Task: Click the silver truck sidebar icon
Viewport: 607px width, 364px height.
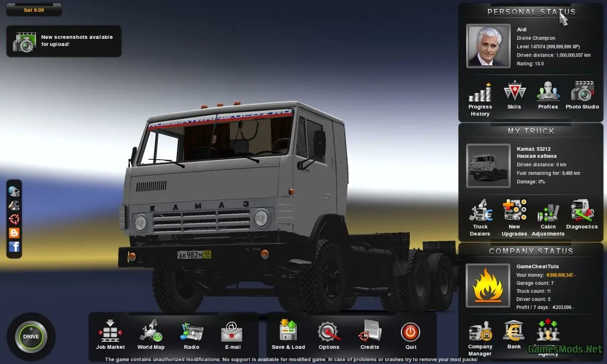Action: coord(14,205)
